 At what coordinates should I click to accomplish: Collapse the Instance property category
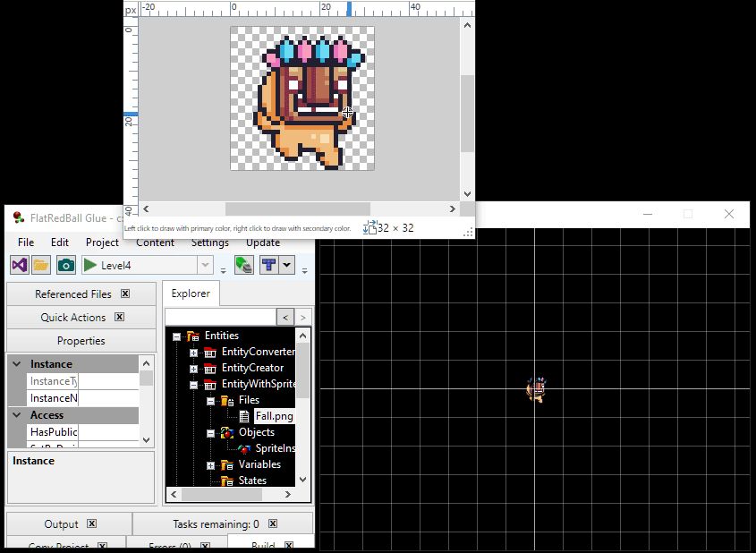pyautogui.click(x=16, y=364)
